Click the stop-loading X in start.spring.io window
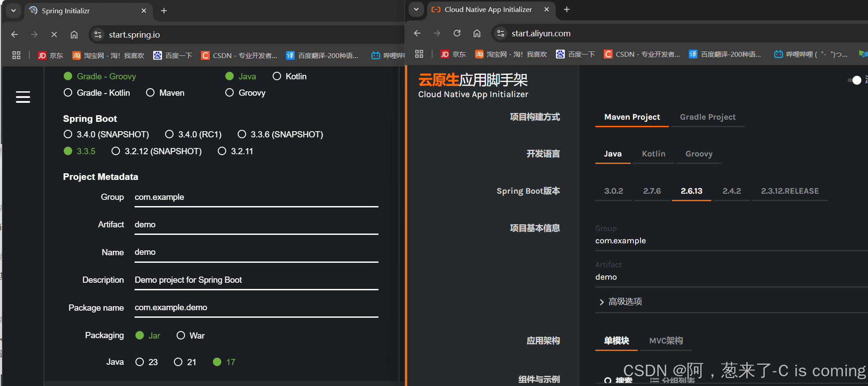Screen dimensions: 868x386 (x=54, y=35)
